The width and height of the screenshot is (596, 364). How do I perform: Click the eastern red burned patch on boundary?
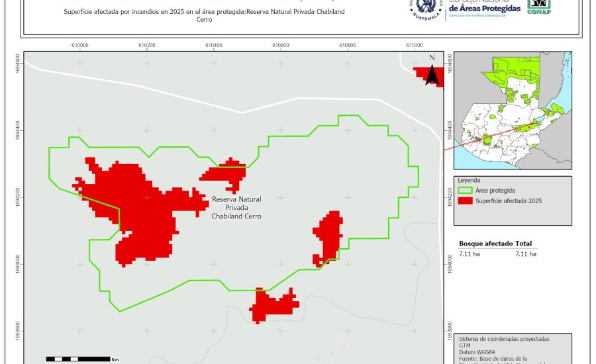tap(328, 238)
